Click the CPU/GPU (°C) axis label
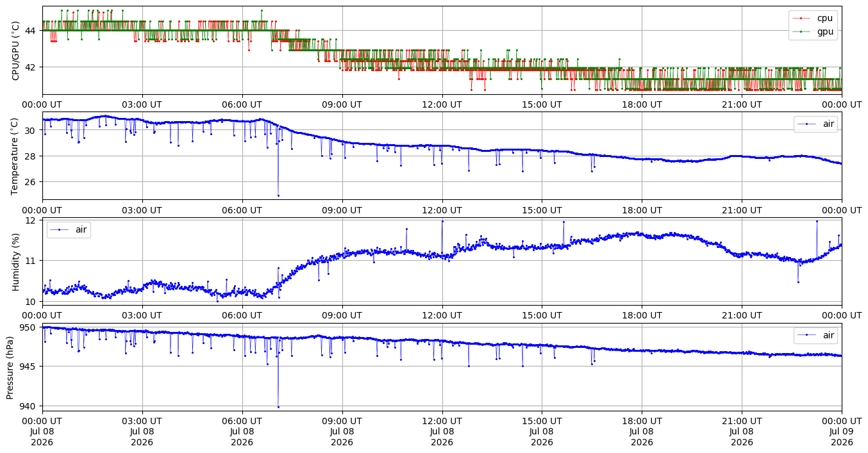The width and height of the screenshot is (868, 453). pyautogui.click(x=16, y=51)
